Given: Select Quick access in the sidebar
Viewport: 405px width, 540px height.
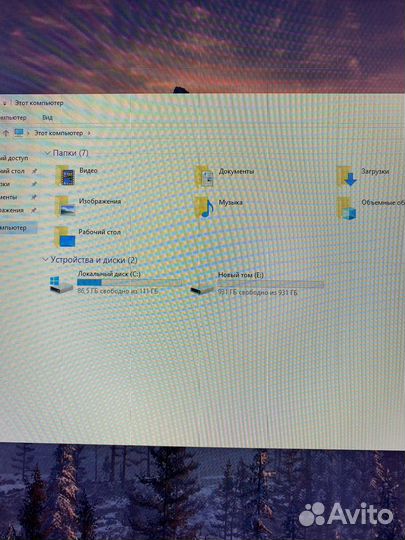Looking at the screenshot, I should click(14, 158).
